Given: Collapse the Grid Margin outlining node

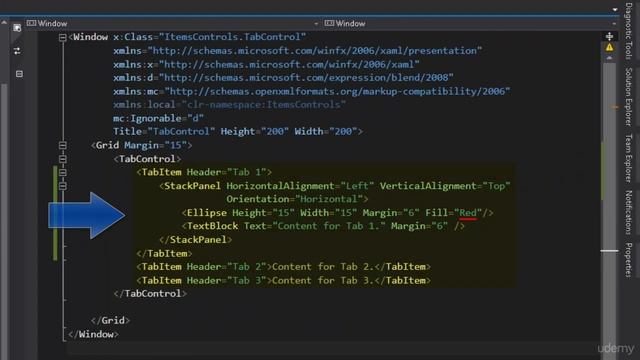Looking at the screenshot, I should (62, 145).
